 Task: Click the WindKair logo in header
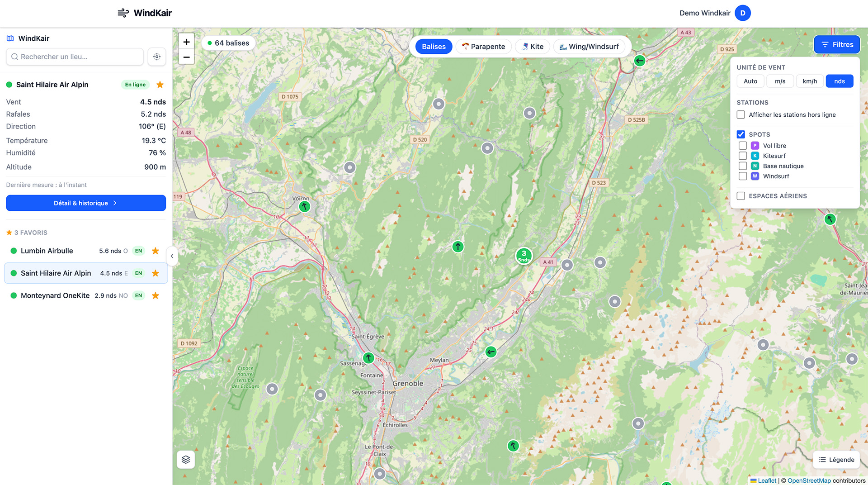click(x=145, y=13)
